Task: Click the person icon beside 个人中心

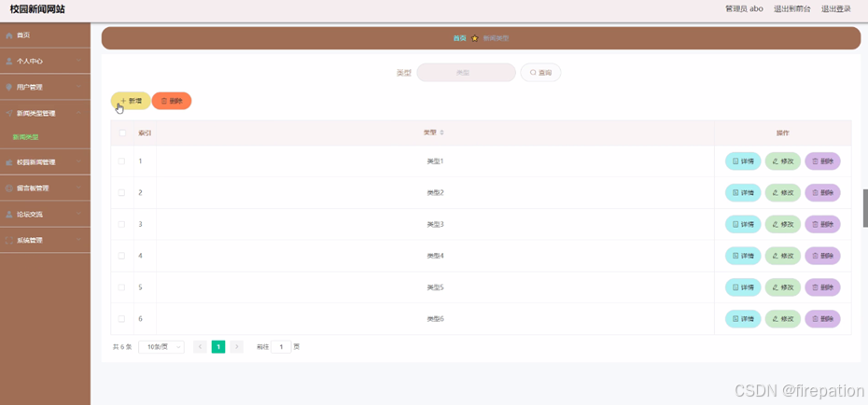Action: [x=8, y=62]
